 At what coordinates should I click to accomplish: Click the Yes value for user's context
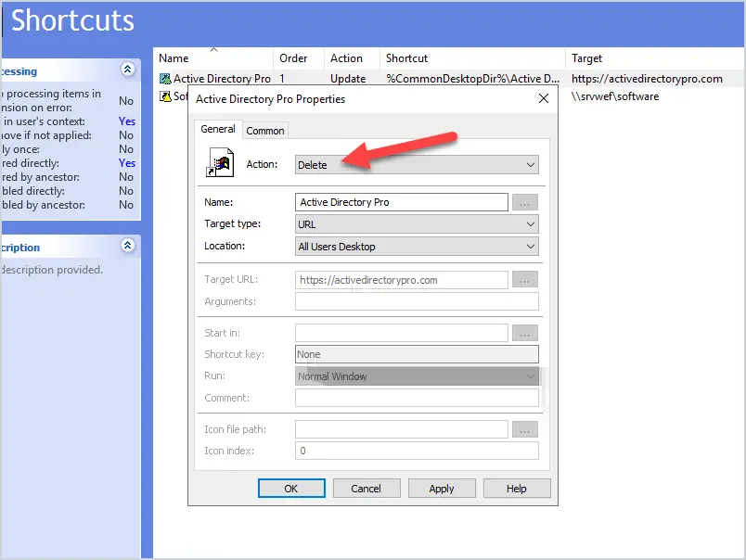coord(127,121)
